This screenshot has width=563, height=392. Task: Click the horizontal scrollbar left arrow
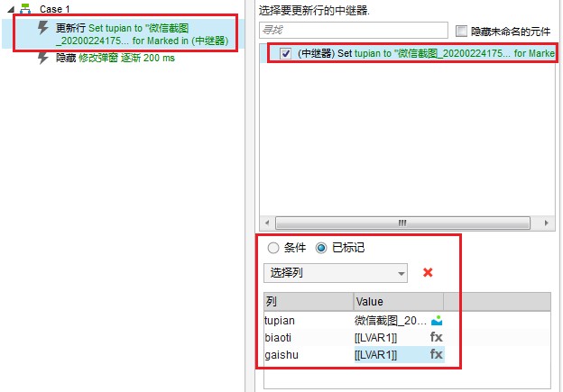click(x=267, y=223)
